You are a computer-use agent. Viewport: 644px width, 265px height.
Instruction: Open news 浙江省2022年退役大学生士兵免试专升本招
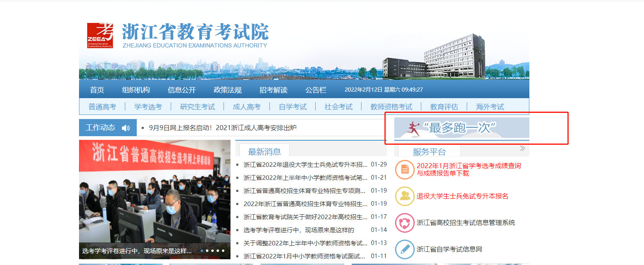point(305,164)
